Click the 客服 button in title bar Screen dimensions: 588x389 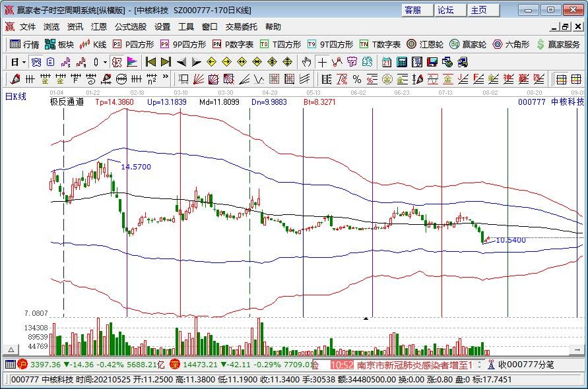point(414,10)
